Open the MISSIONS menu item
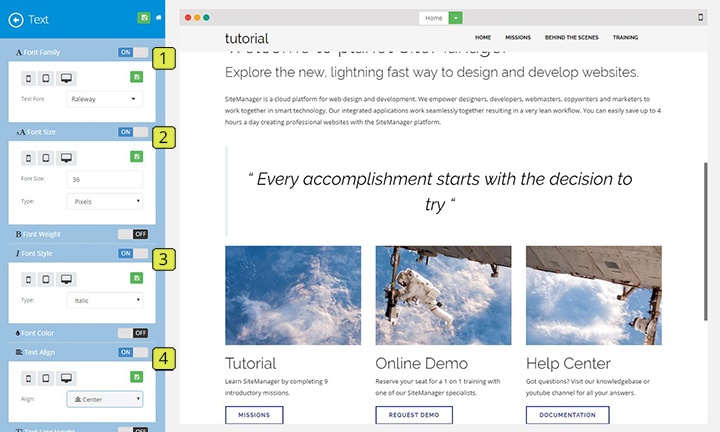The width and height of the screenshot is (720, 432). [x=518, y=38]
